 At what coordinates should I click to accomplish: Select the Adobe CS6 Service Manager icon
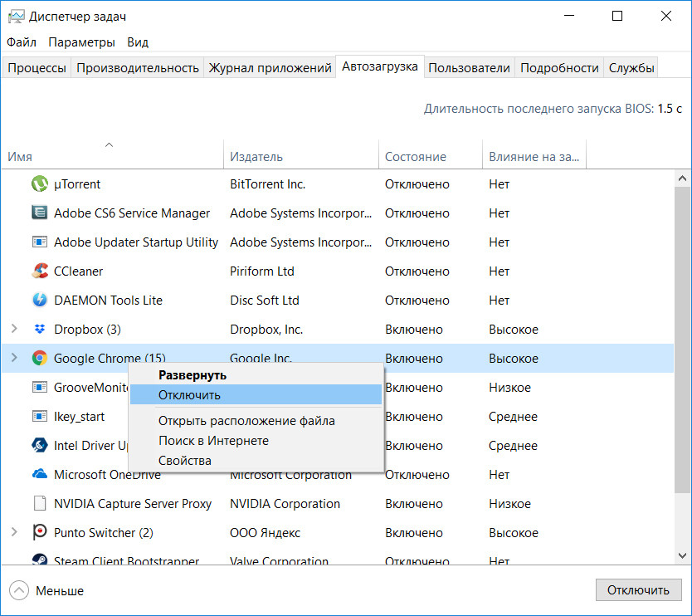(39, 213)
